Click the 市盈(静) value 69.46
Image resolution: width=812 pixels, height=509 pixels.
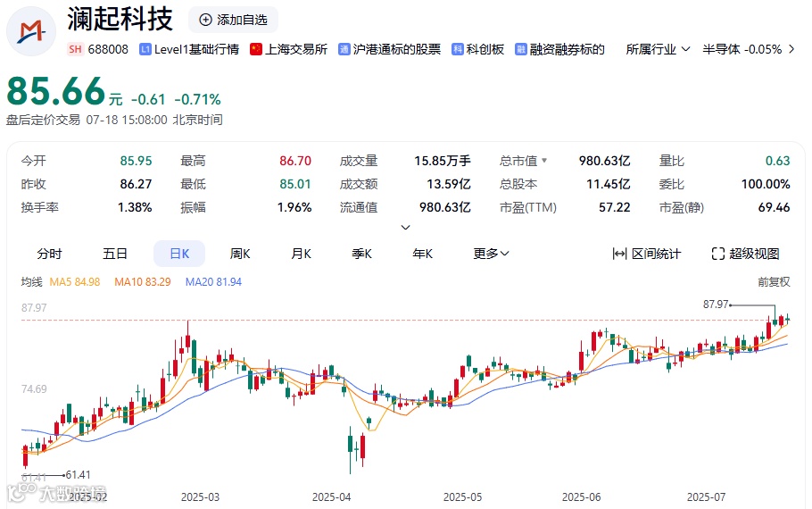774,207
